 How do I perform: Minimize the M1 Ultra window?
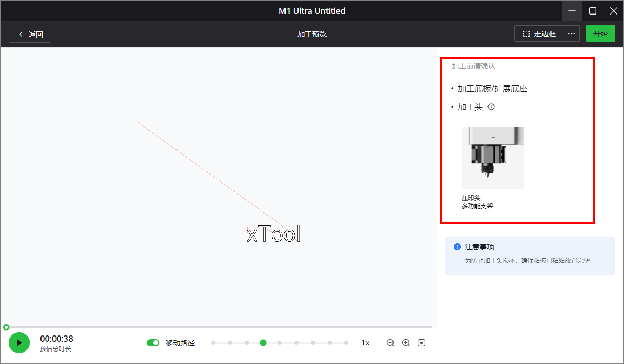click(x=572, y=11)
